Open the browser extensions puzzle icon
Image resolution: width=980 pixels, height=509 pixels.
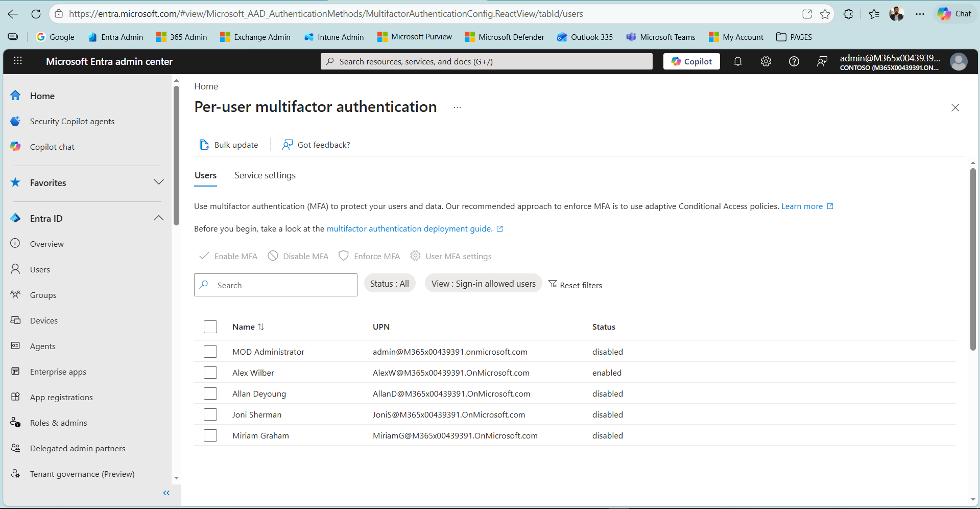pyautogui.click(x=848, y=14)
